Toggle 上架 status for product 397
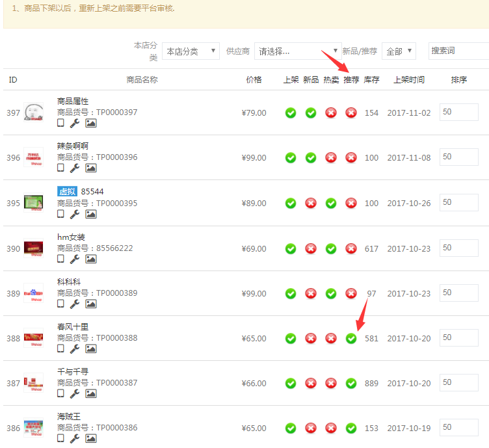 (291, 113)
